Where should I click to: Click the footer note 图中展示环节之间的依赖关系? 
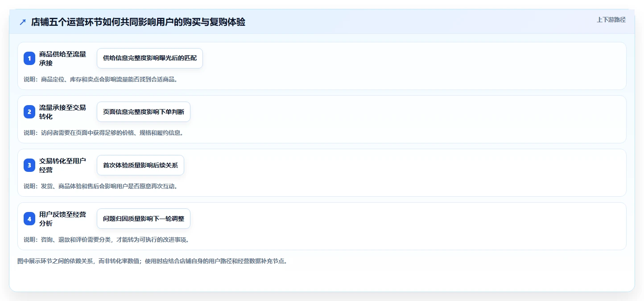pos(154,261)
